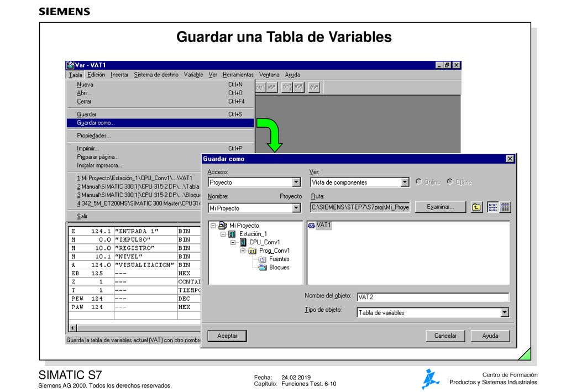Image resolution: width=566 pixels, height=392 pixels.
Task: Close the Guardar como dialog
Action: 510,159
